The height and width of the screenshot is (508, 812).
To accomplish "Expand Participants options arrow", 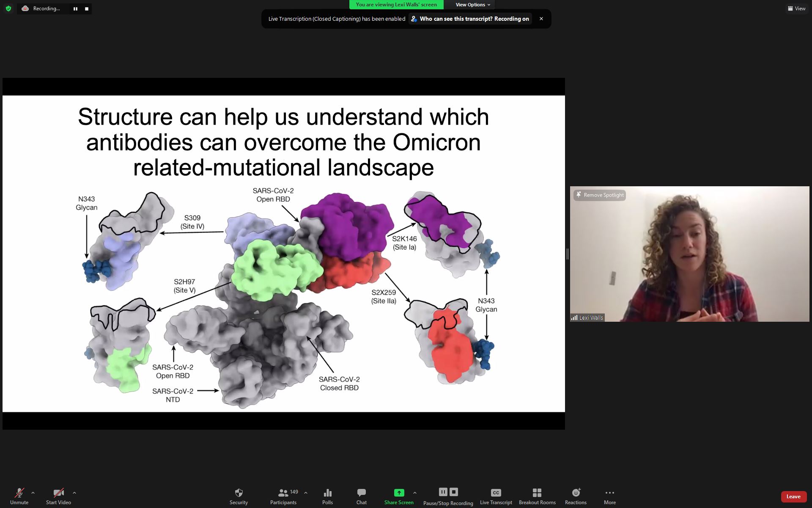I will point(306,493).
